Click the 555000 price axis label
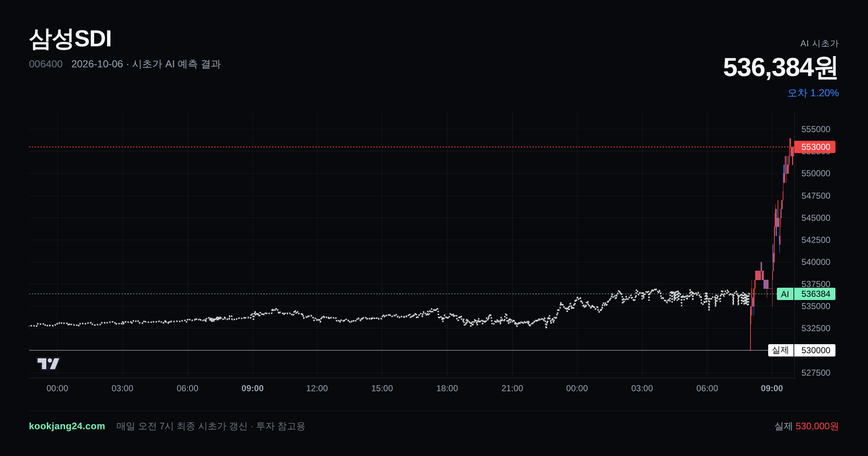Screen dimensions: 868x456 [x=816, y=129]
